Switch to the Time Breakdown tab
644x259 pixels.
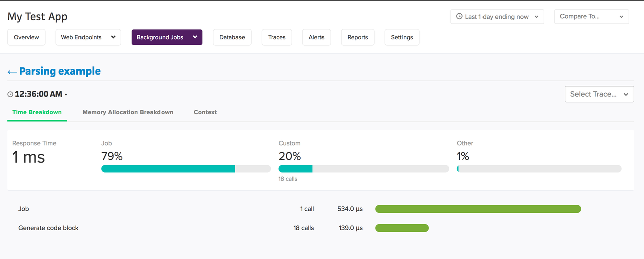[37, 112]
